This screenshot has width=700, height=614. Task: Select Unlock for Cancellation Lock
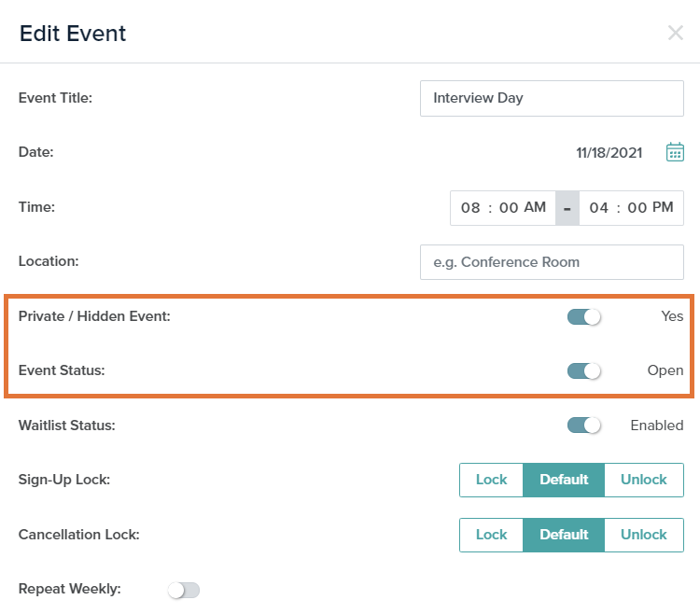tap(643, 535)
